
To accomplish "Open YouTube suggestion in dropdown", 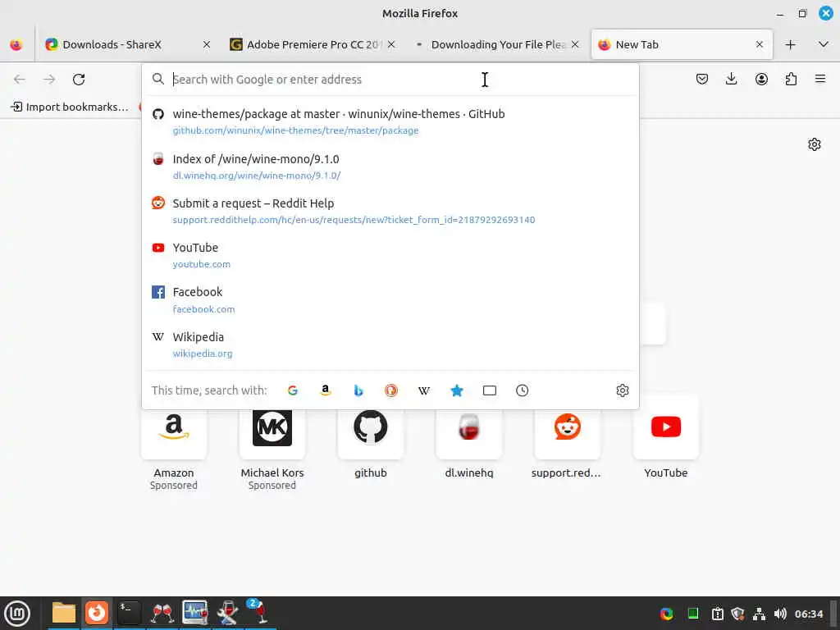I will point(390,256).
